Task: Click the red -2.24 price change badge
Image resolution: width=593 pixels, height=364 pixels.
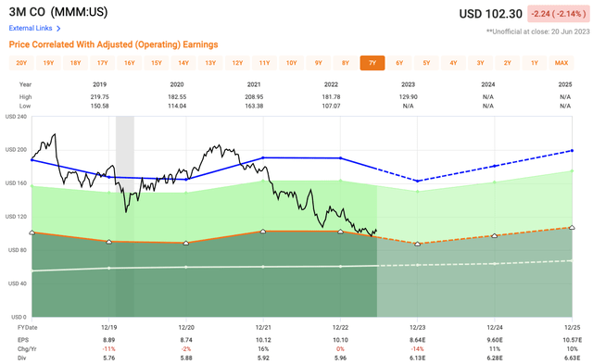Action: click(559, 14)
